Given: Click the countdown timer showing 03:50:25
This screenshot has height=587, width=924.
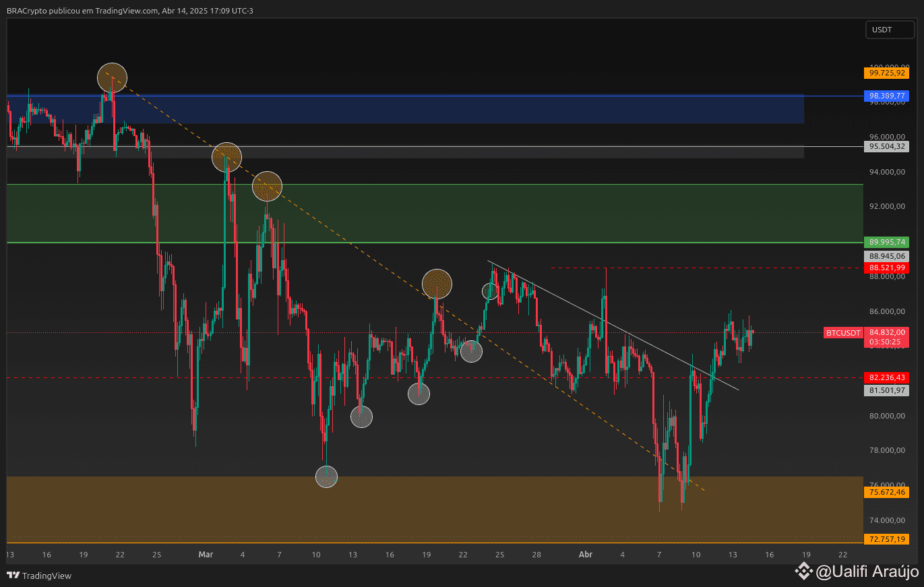Looking at the screenshot, I should (x=886, y=342).
